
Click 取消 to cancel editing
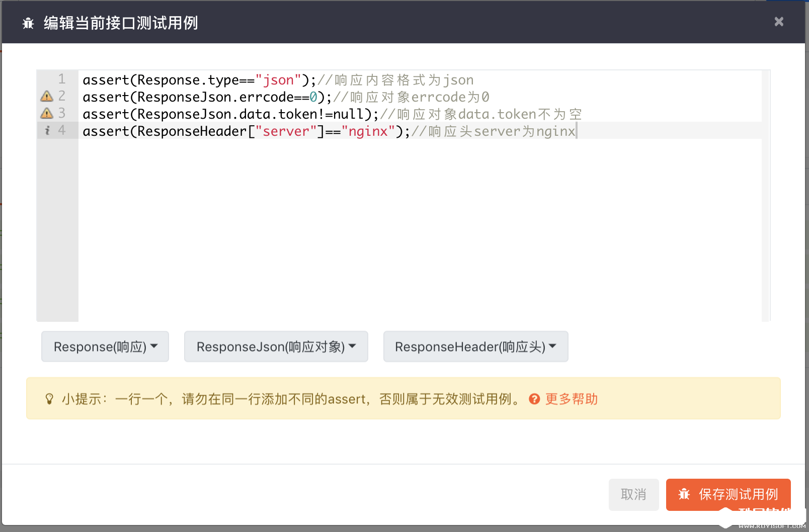(633, 494)
